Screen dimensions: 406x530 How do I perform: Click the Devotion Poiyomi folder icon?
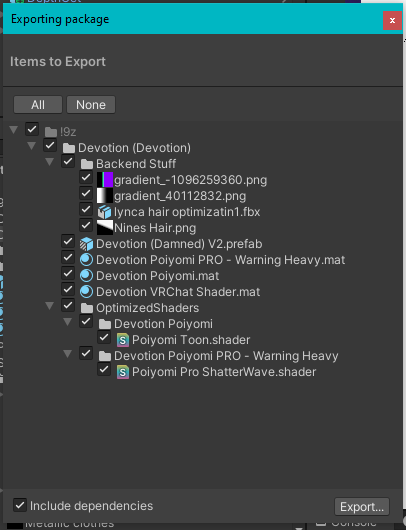(105, 324)
